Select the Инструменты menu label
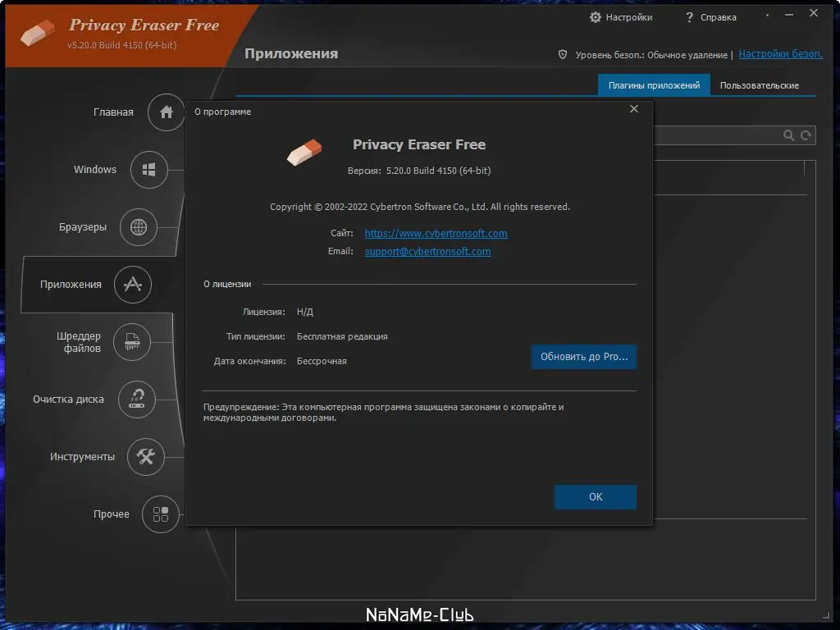 click(82, 456)
